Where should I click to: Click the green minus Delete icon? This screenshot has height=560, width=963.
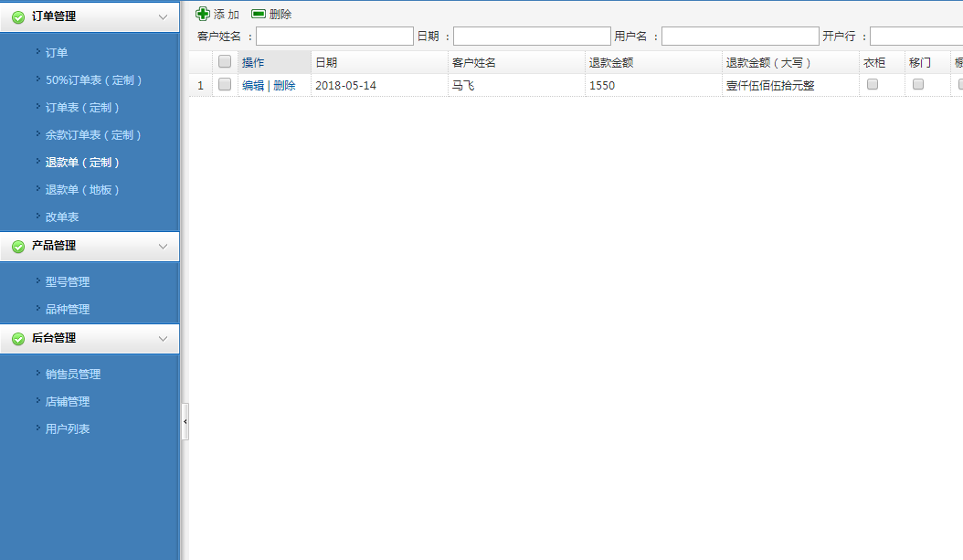tap(259, 14)
